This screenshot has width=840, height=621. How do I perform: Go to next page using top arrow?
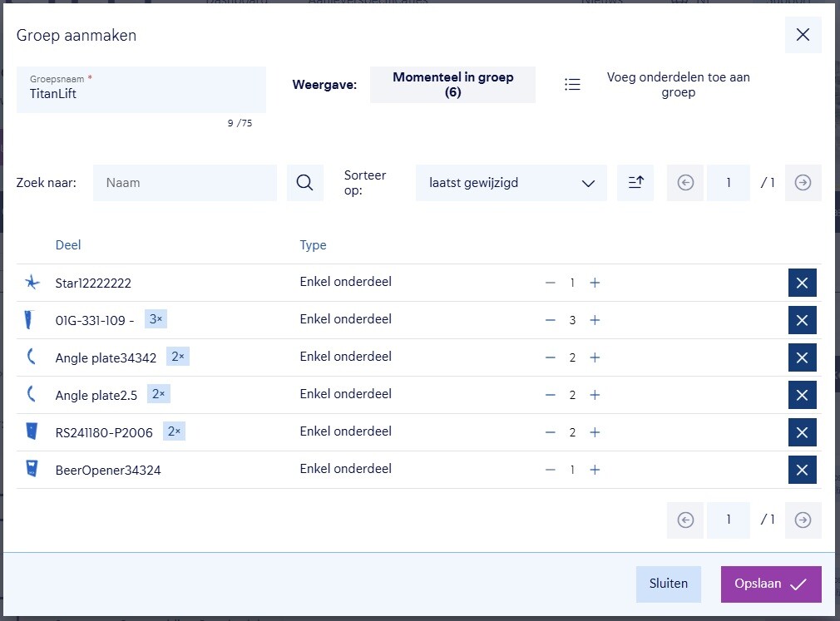803,183
